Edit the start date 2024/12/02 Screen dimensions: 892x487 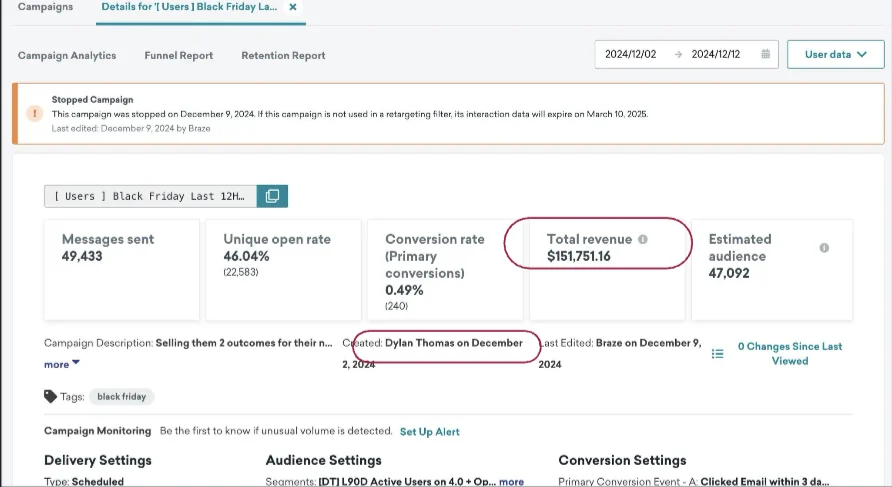[x=630, y=54]
